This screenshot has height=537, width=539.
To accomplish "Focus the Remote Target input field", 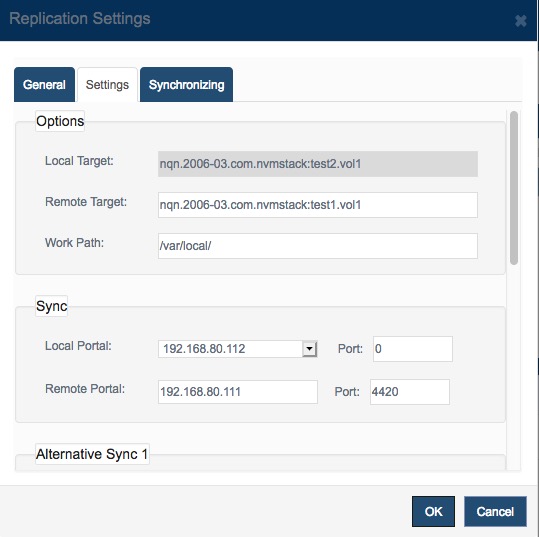I will click(318, 205).
